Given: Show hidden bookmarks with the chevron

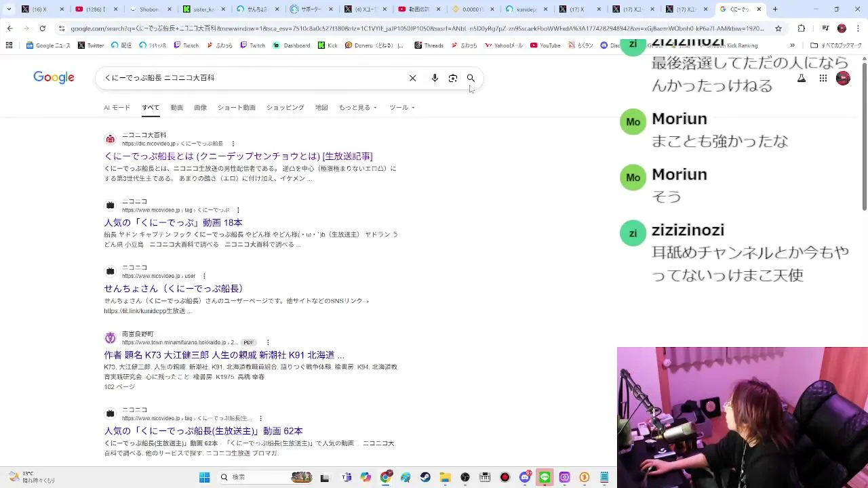Looking at the screenshot, I should tap(792, 45).
